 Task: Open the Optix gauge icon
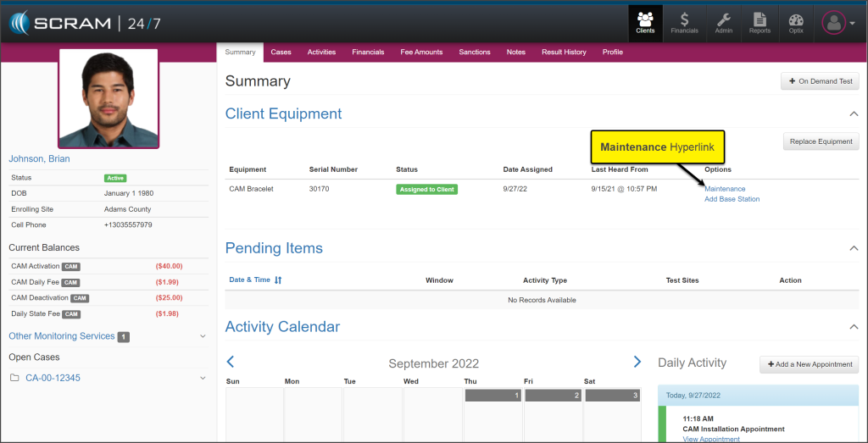795,22
